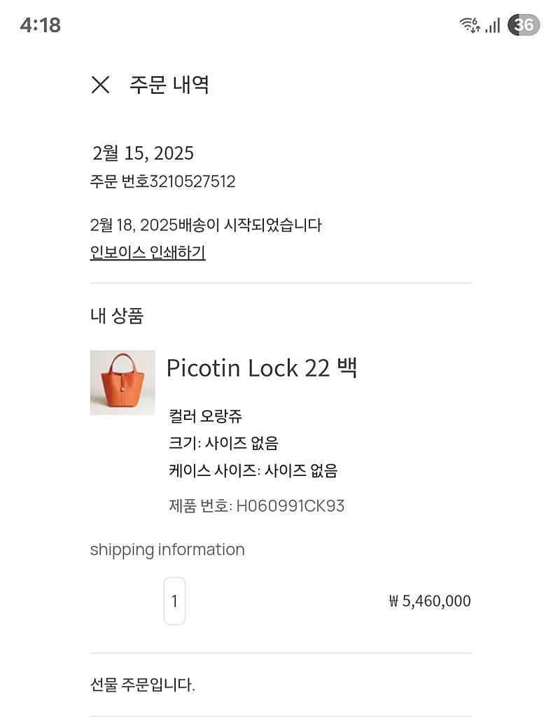Tap the shipping information label

tap(167, 549)
